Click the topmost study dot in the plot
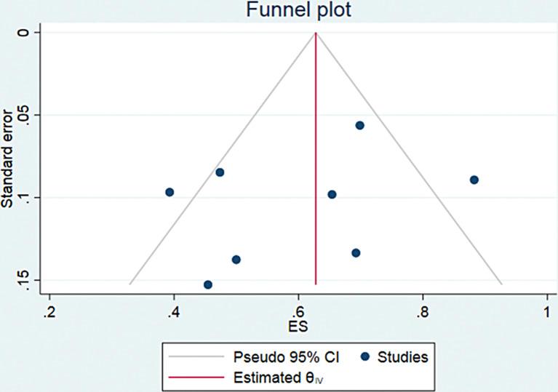This screenshot has height=392, width=558. pyautogui.click(x=359, y=125)
